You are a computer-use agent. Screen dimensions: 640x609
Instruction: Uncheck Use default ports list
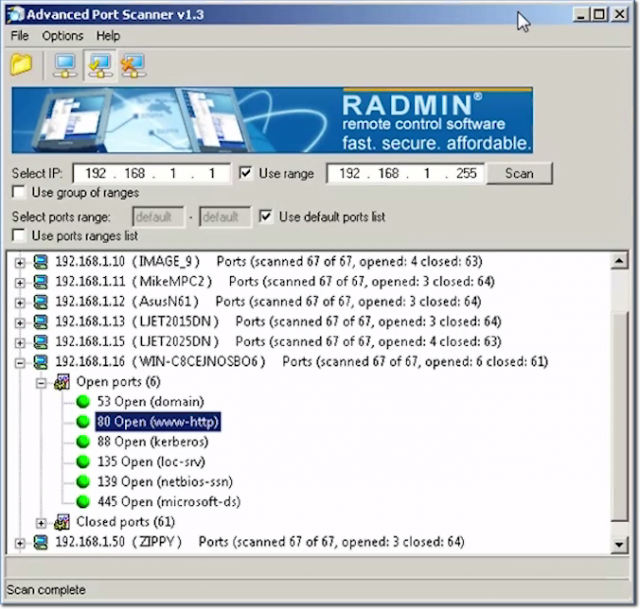(x=266, y=216)
